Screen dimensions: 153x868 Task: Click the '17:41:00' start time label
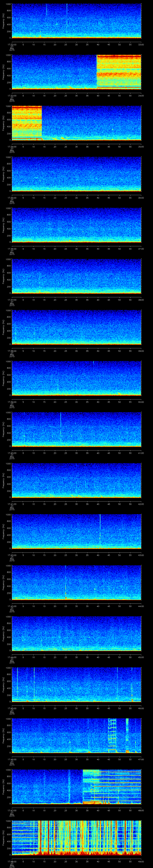pos(12,504)
